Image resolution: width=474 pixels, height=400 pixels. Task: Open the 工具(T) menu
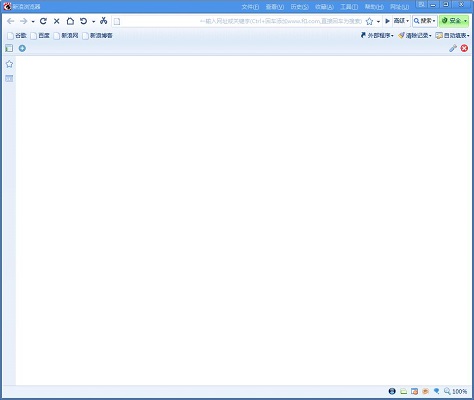click(349, 7)
